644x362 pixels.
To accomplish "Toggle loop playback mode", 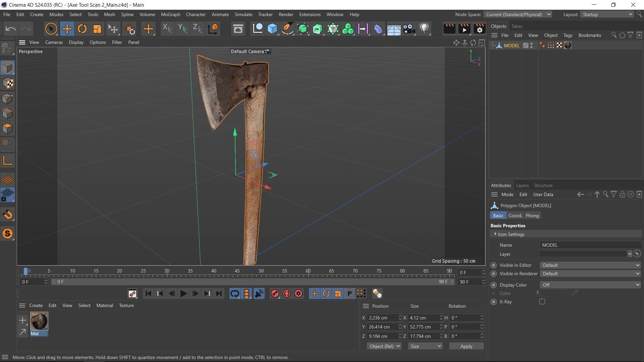I will (x=234, y=294).
